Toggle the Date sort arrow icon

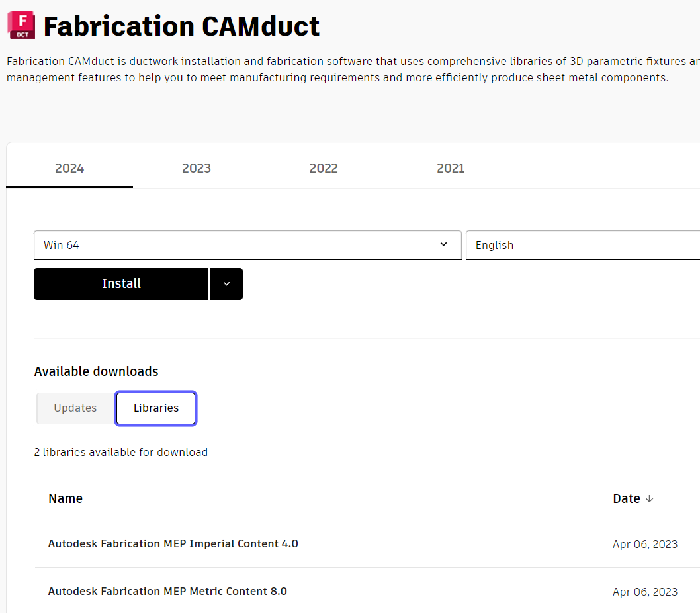click(650, 498)
